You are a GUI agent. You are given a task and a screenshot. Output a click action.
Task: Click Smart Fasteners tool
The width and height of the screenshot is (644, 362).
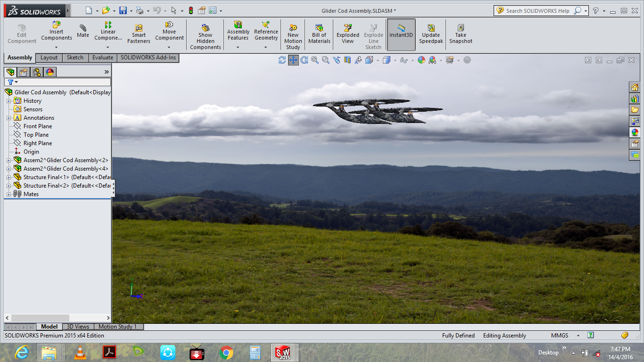139,34
